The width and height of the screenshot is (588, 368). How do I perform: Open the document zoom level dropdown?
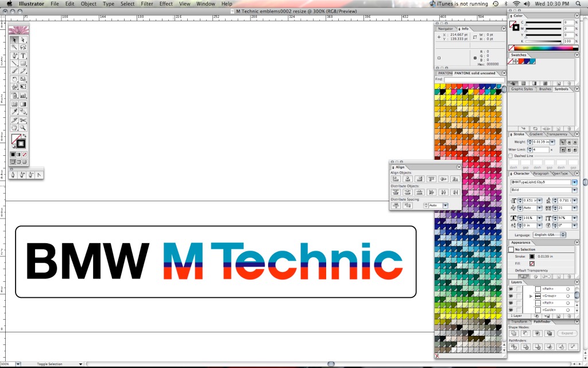click(x=18, y=364)
